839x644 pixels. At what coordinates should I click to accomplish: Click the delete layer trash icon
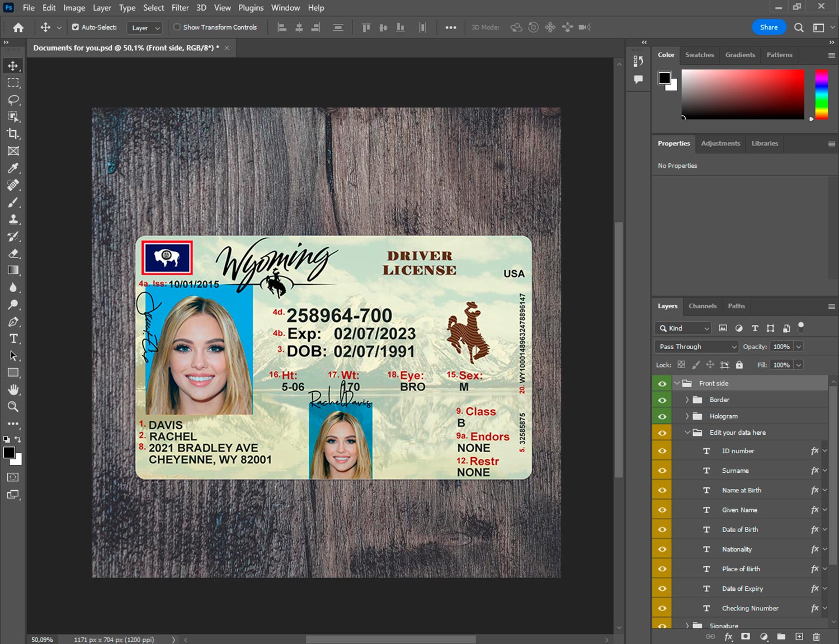coord(816,637)
